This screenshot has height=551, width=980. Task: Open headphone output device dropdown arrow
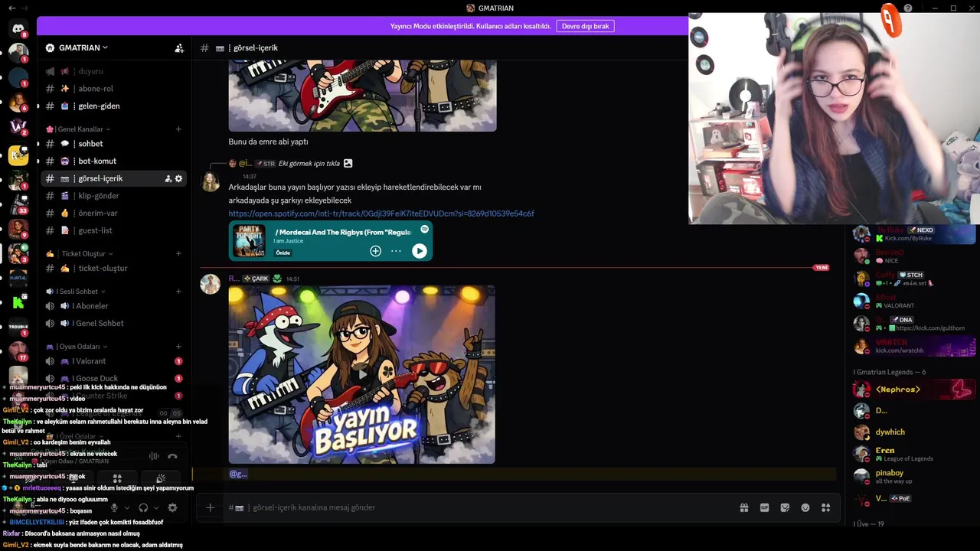coord(156,507)
